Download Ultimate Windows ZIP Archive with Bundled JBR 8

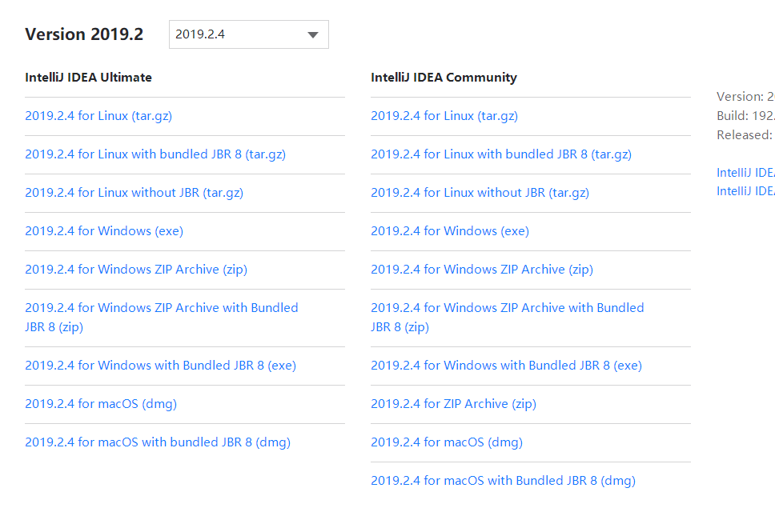pyautogui.click(x=162, y=317)
